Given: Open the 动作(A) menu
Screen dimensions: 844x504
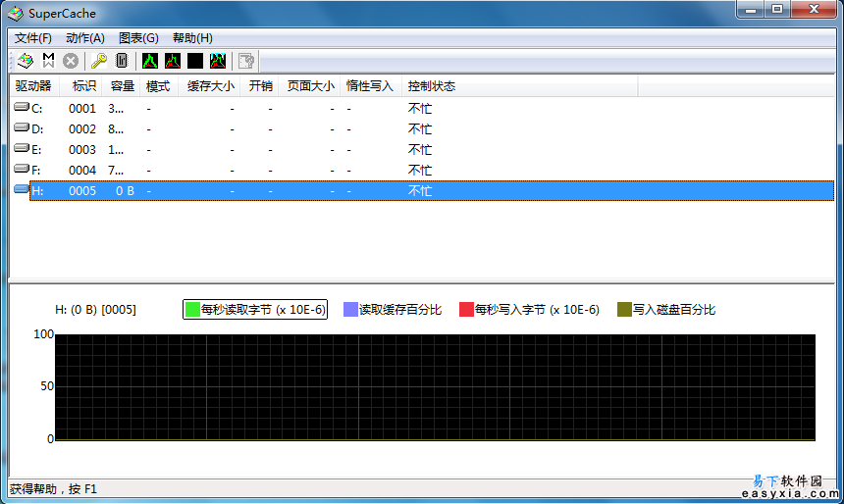Looking at the screenshot, I should click(85, 38).
